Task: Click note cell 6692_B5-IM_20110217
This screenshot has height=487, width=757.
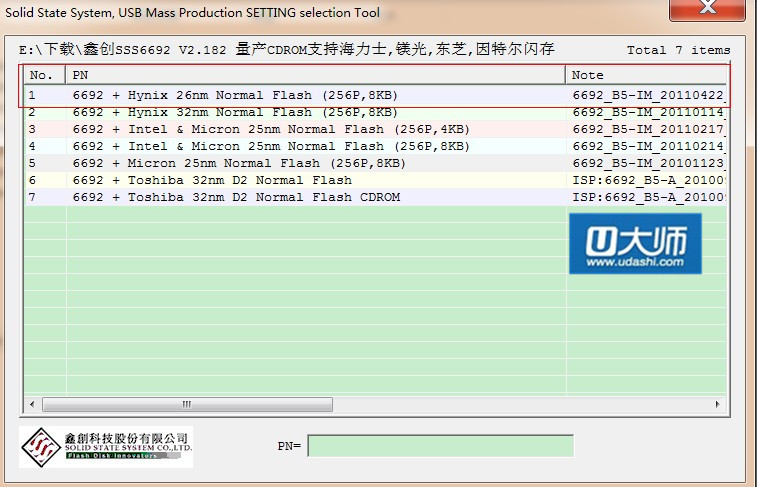Action: tap(646, 129)
